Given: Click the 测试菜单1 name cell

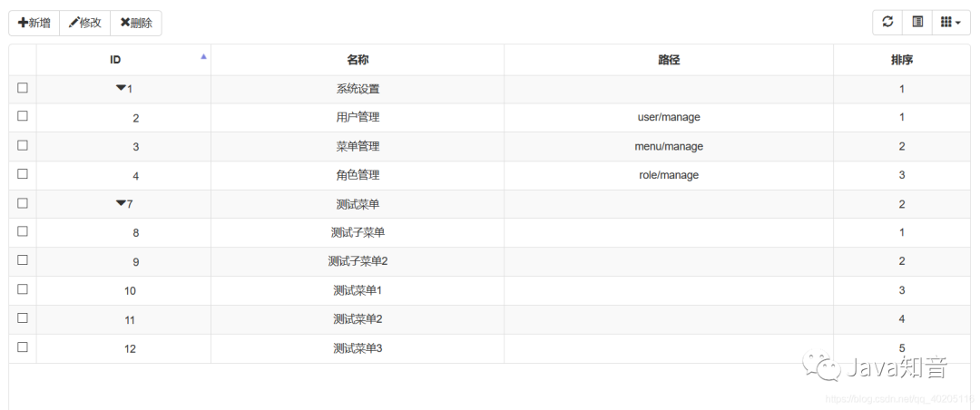Looking at the screenshot, I should pyautogui.click(x=358, y=290).
